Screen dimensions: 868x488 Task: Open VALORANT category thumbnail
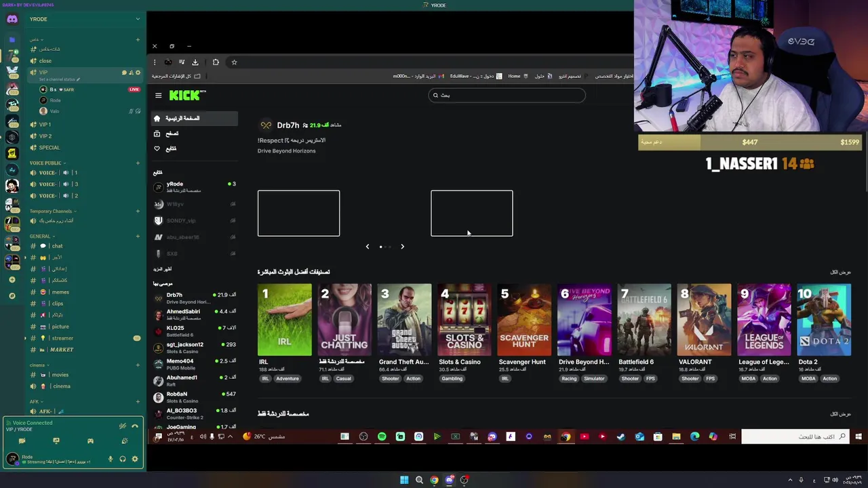click(704, 320)
